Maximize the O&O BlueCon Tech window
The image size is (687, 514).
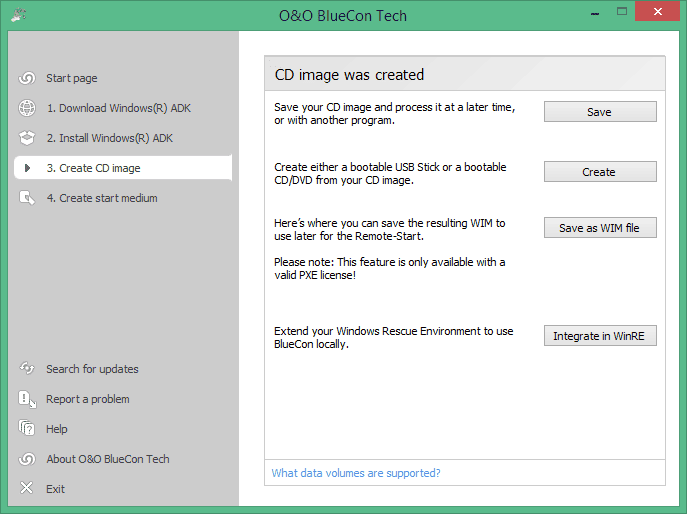pyautogui.click(x=622, y=11)
